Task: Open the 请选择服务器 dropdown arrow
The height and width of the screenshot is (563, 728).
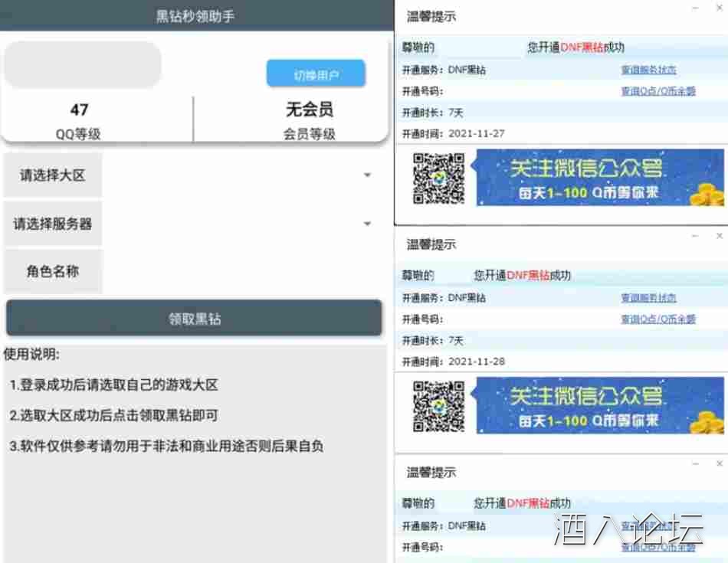Action: click(x=367, y=224)
